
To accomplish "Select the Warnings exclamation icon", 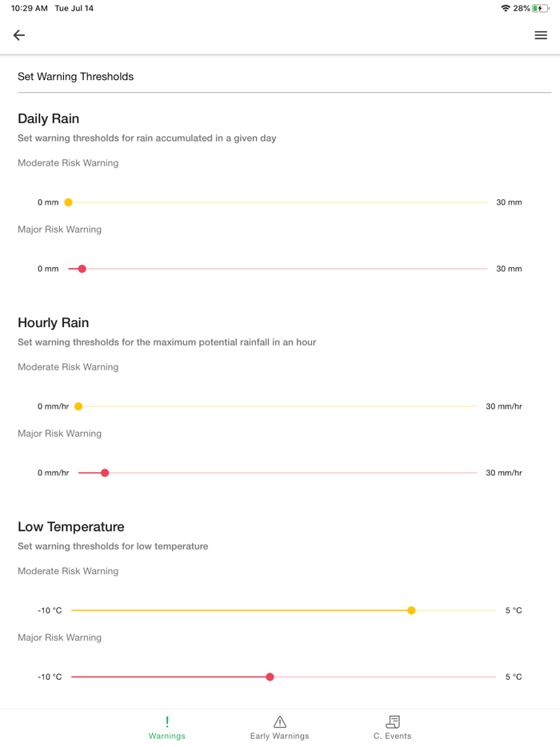I will [166, 721].
